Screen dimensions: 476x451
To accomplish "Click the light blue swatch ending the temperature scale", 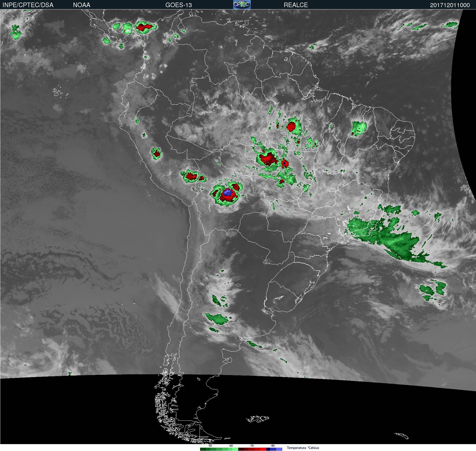I will (x=279, y=449).
